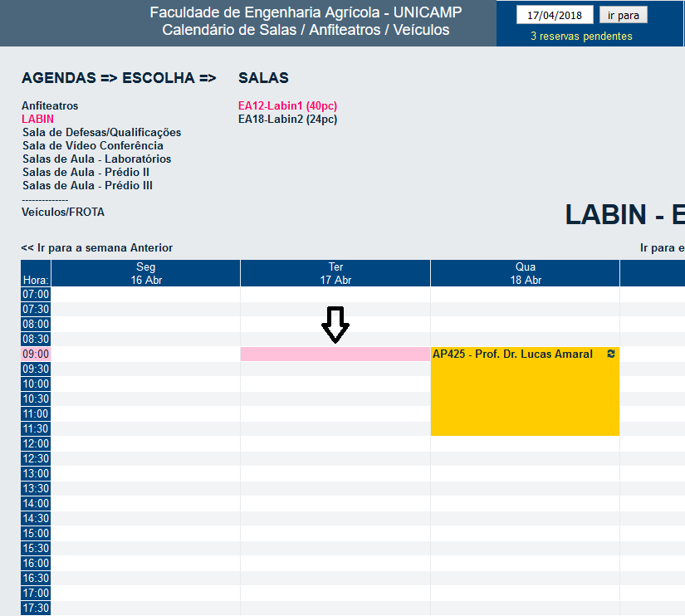Click the 'Faculdade de Engenharia Agrícola - UNICAMP' heading
The image size is (685, 616).
click(x=306, y=12)
